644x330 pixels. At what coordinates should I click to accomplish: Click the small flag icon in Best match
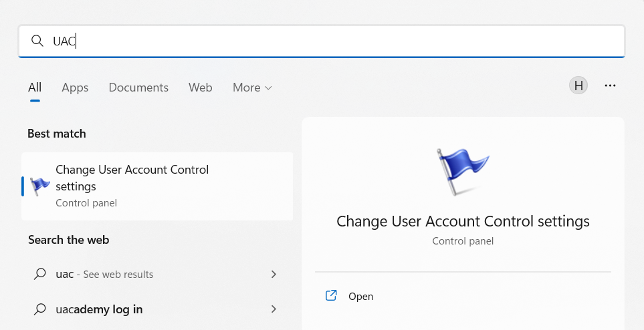41,186
